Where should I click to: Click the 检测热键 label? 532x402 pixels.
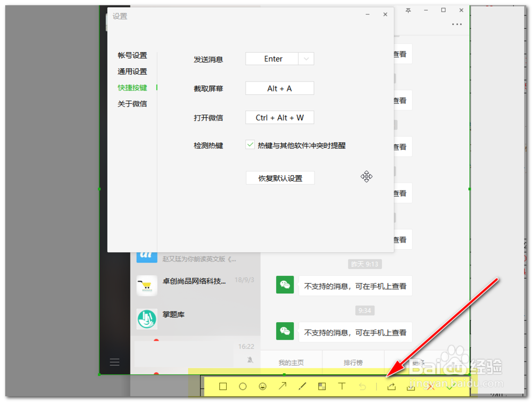pos(209,146)
